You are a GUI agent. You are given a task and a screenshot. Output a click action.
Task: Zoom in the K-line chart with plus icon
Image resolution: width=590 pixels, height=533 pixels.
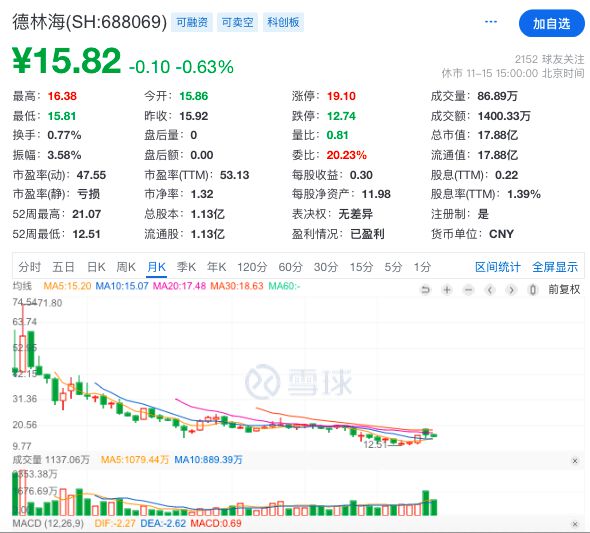[447, 290]
